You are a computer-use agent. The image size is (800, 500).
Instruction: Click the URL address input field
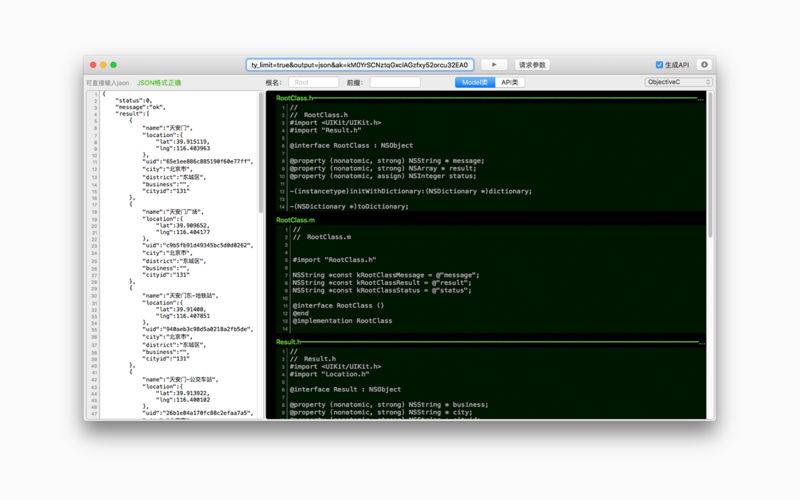(360, 64)
